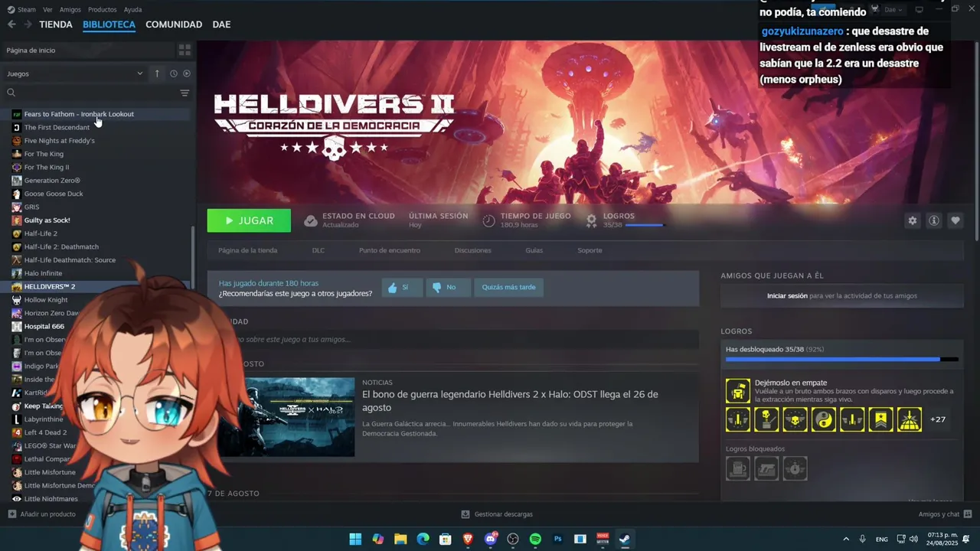Viewport: 980px width, 551px height.
Task: Add HELLDIVERS 2 to favorites heart icon
Action: [955, 220]
